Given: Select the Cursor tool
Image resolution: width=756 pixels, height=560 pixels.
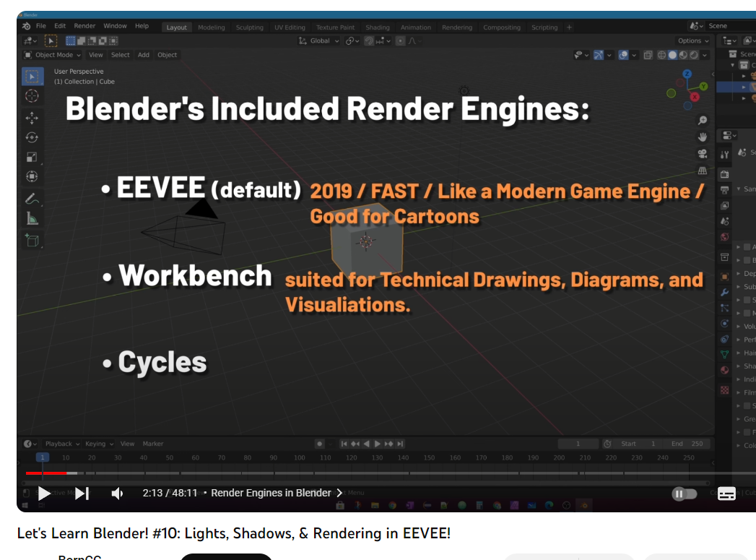Looking at the screenshot, I should click(x=32, y=96).
